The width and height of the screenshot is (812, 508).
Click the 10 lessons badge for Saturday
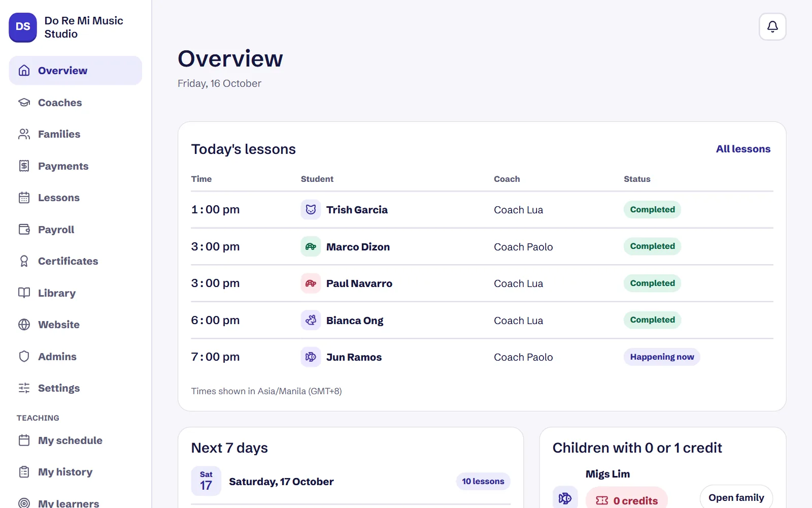[x=483, y=481]
